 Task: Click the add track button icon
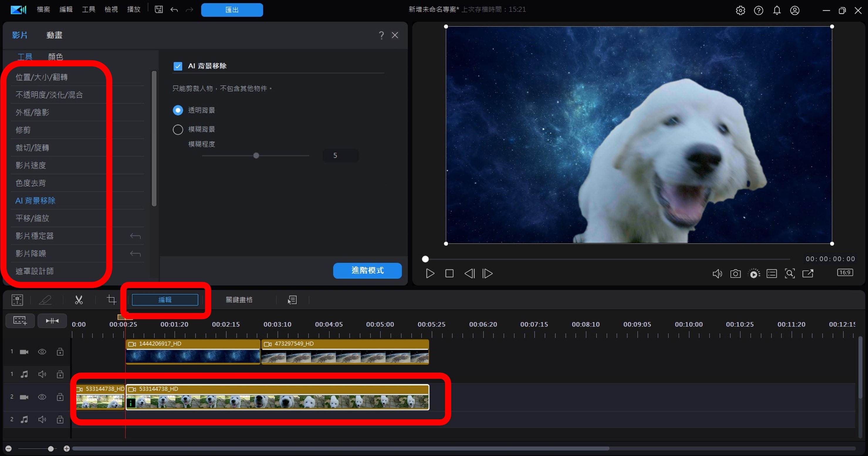20,320
